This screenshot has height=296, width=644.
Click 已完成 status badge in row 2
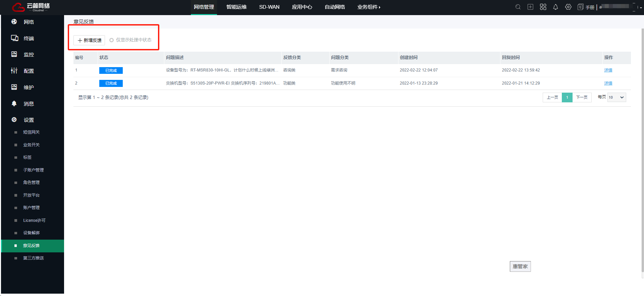[x=111, y=83]
